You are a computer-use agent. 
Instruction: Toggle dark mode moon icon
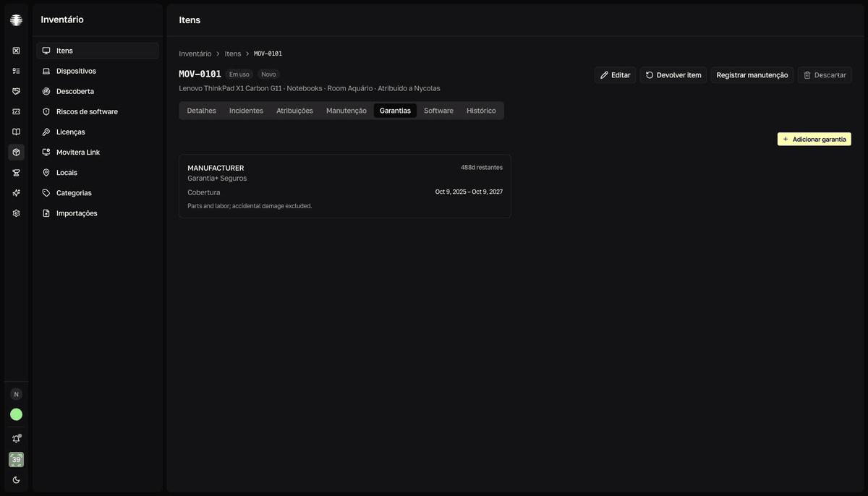[x=16, y=480]
